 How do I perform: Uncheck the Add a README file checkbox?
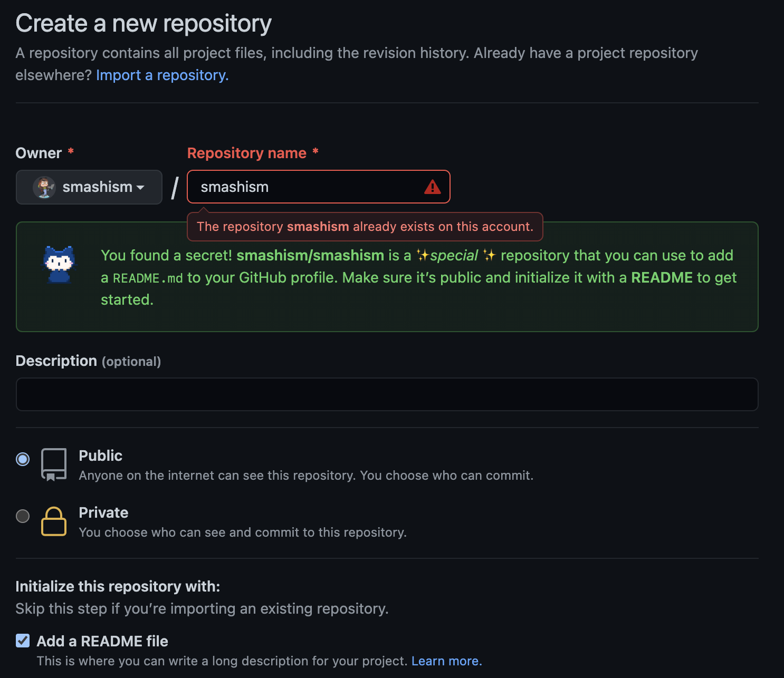click(23, 641)
